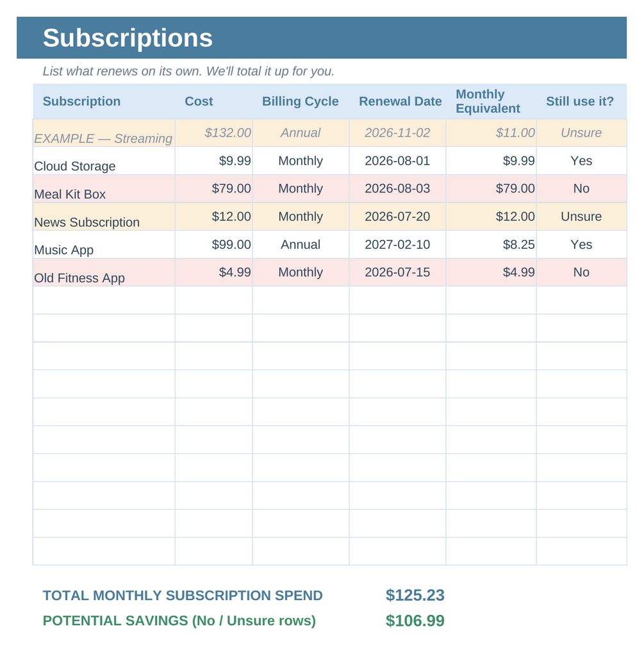The image size is (644, 645).
Task: Select Music App renewal date 2027-02-10
Action: pyautogui.click(x=397, y=245)
